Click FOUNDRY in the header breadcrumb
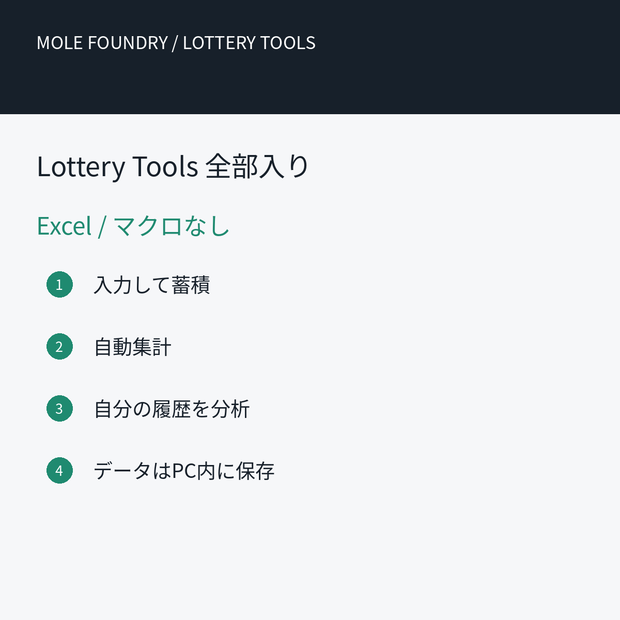The height and width of the screenshot is (620, 620). (128, 43)
